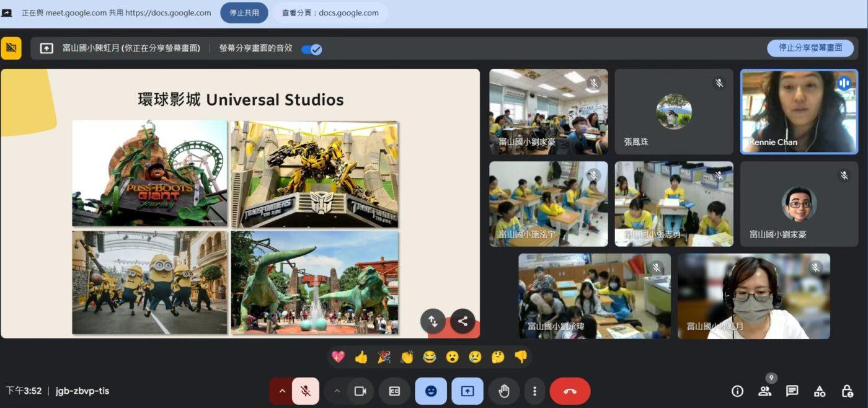Open host controls lock icon
The width and height of the screenshot is (868, 408).
[x=847, y=391]
